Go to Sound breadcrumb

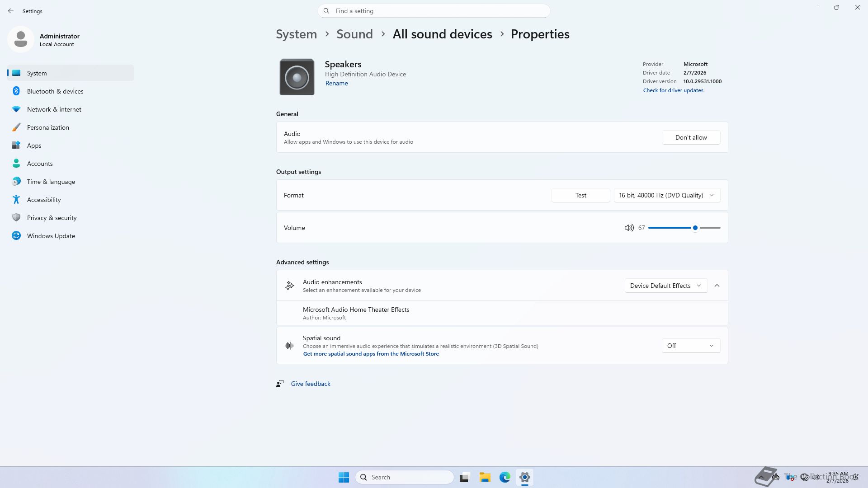[x=354, y=34]
